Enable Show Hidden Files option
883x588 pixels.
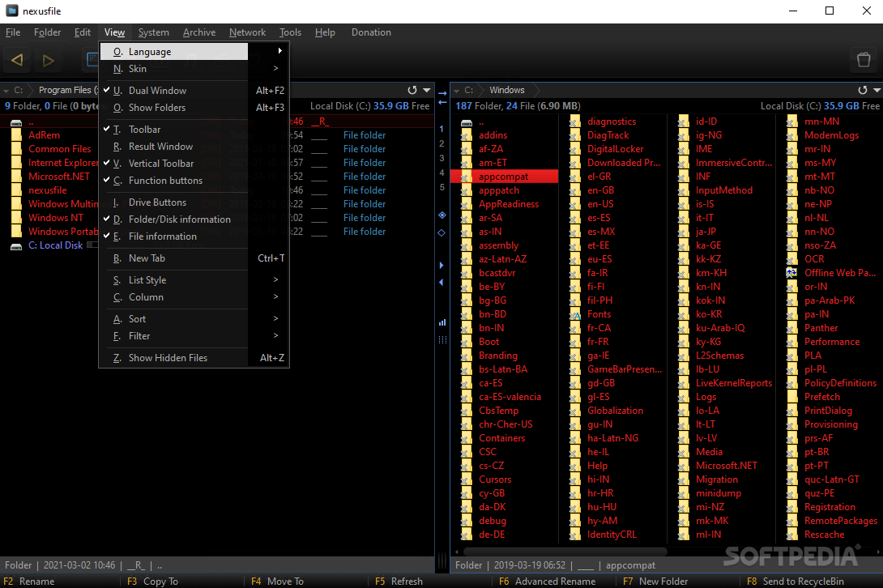[194, 358]
